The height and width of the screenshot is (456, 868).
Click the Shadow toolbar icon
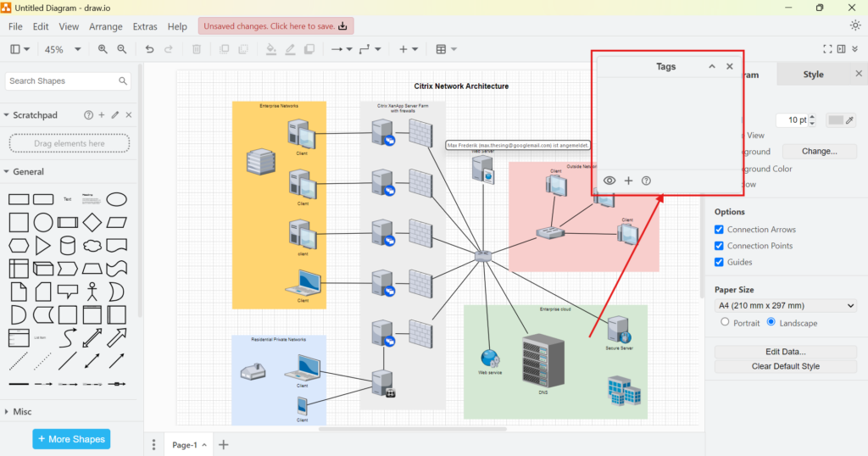[309, 49]
